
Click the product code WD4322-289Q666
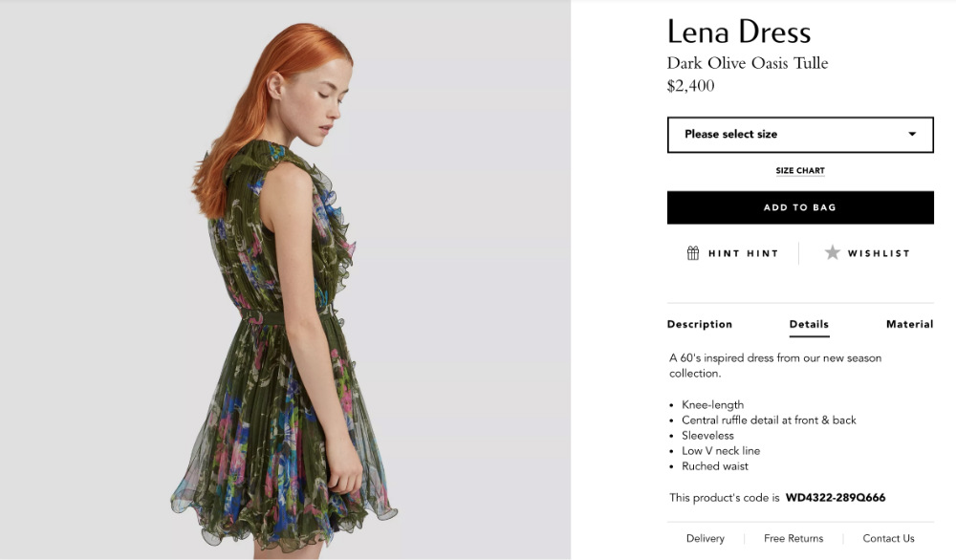click(x=836, y=498)
